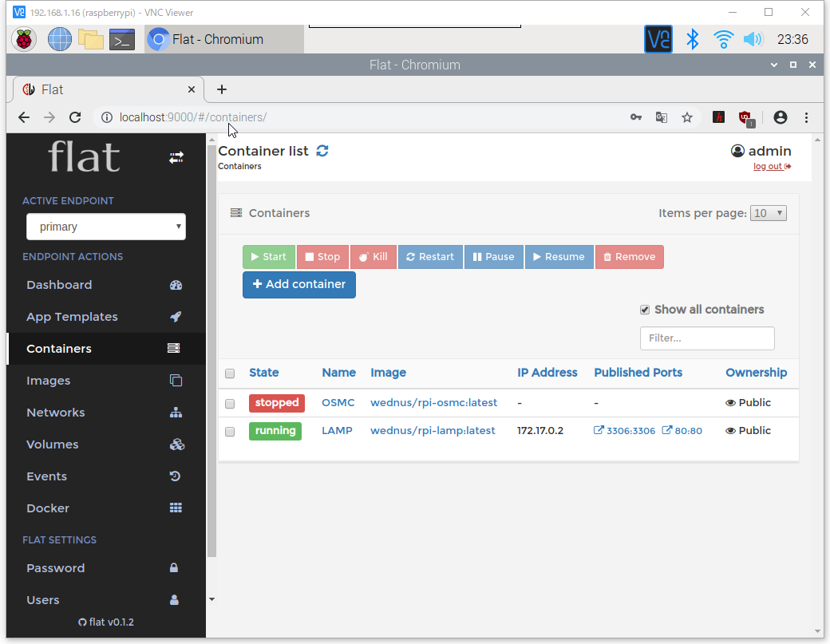Click the Kill container button
Screen dimensions: 830x644
tap(373, 257)
